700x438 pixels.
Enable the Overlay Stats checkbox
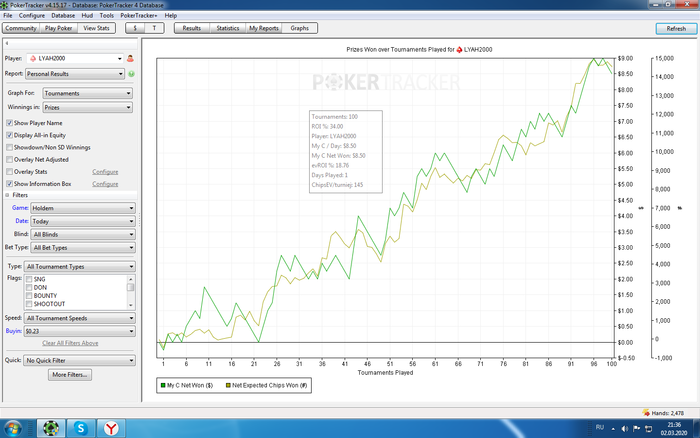tap(9, 171)
